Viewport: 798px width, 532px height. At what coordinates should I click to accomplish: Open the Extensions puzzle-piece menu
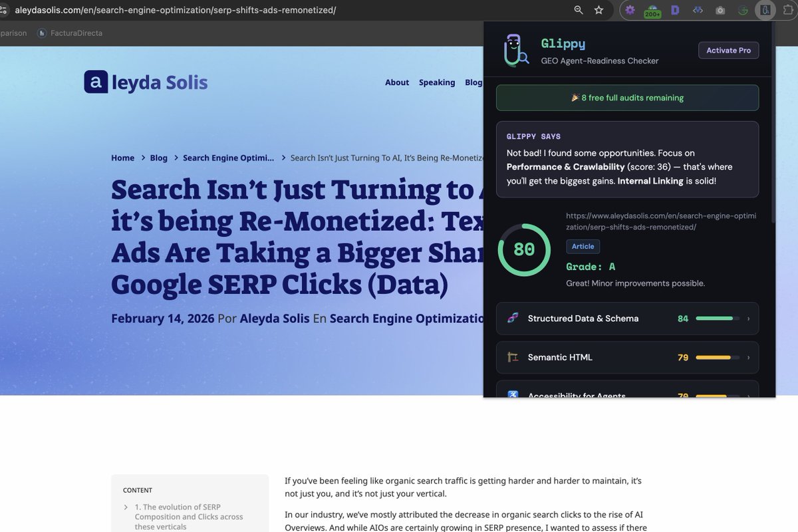[789, 10]
